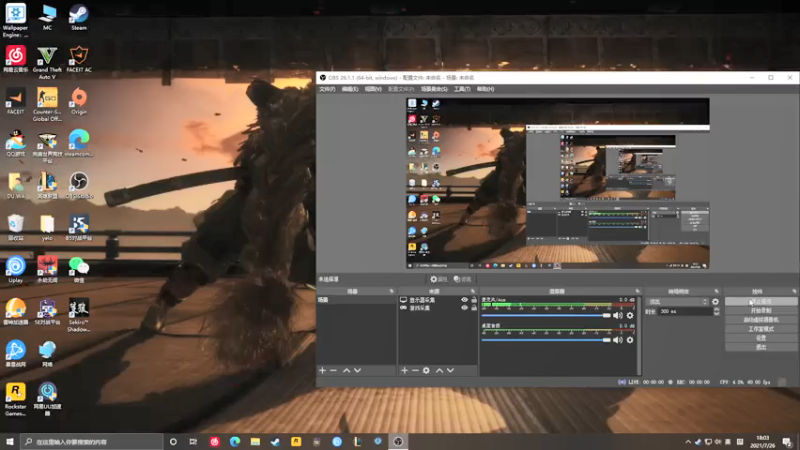Select the recycle bin desktop icon
Screen dimensions: 800x450
pos(15,228)
